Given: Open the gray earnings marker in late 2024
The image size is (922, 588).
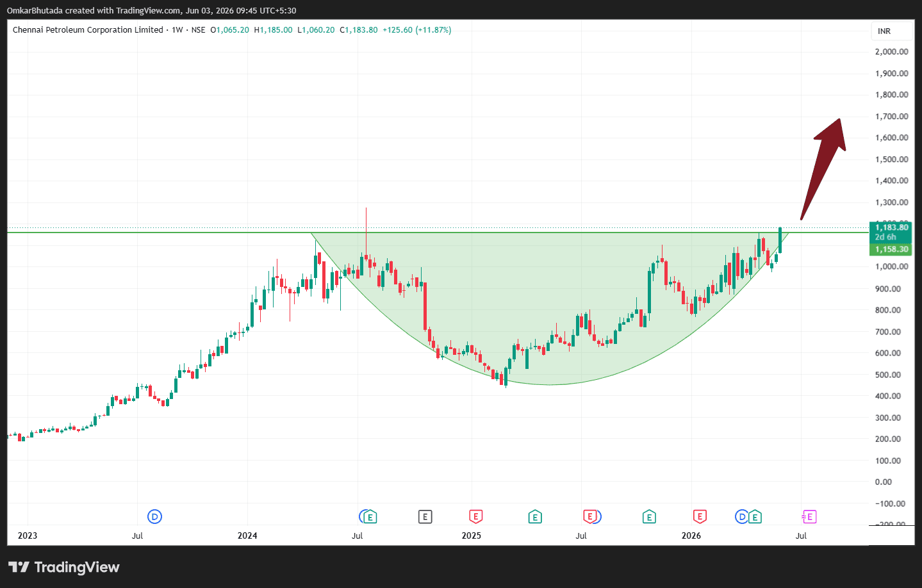Looking at the screenshot, I should (x=425, y=516).
